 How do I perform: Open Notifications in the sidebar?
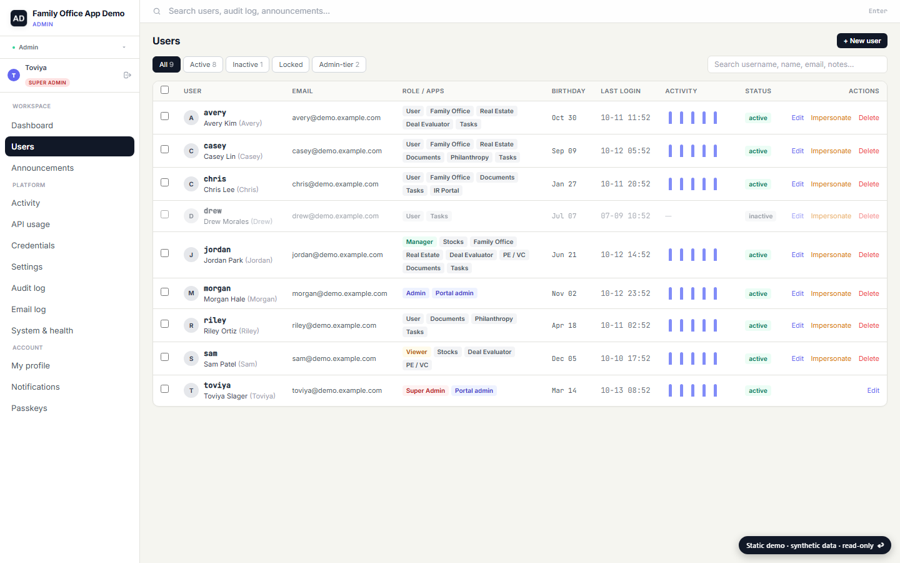click(x=69, y=387)
